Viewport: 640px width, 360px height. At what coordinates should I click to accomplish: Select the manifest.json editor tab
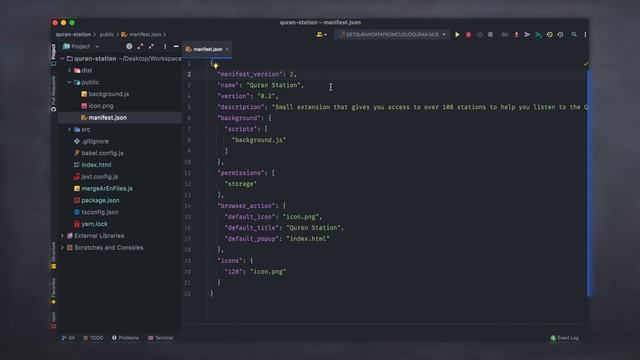(x=207, y=49)
